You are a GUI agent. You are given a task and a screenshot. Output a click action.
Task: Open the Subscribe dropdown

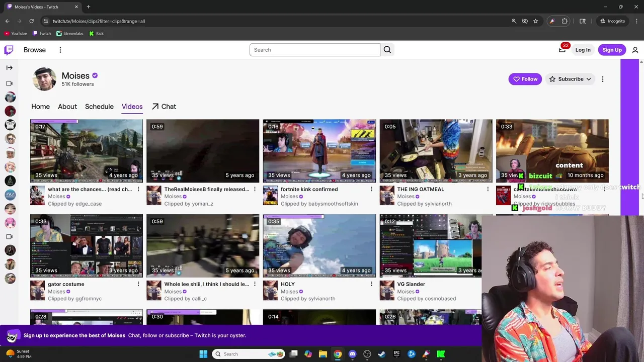point(570,79)
